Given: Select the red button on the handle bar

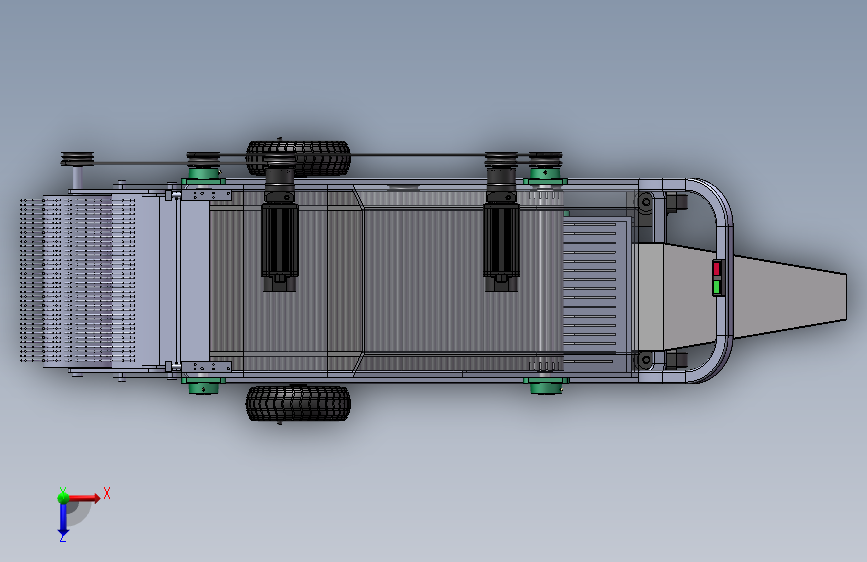Looking at the screenshot, I should [x=717, y=269].
